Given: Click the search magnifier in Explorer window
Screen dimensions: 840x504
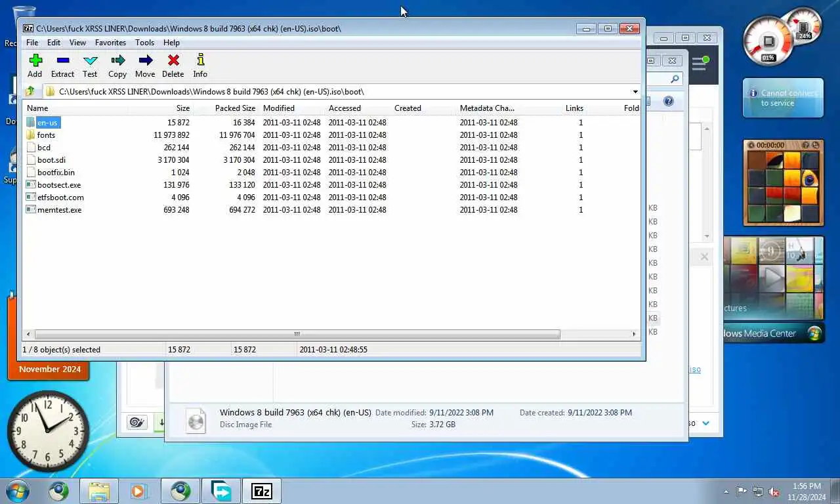Looking at the screenshot, I should (675, 79).
